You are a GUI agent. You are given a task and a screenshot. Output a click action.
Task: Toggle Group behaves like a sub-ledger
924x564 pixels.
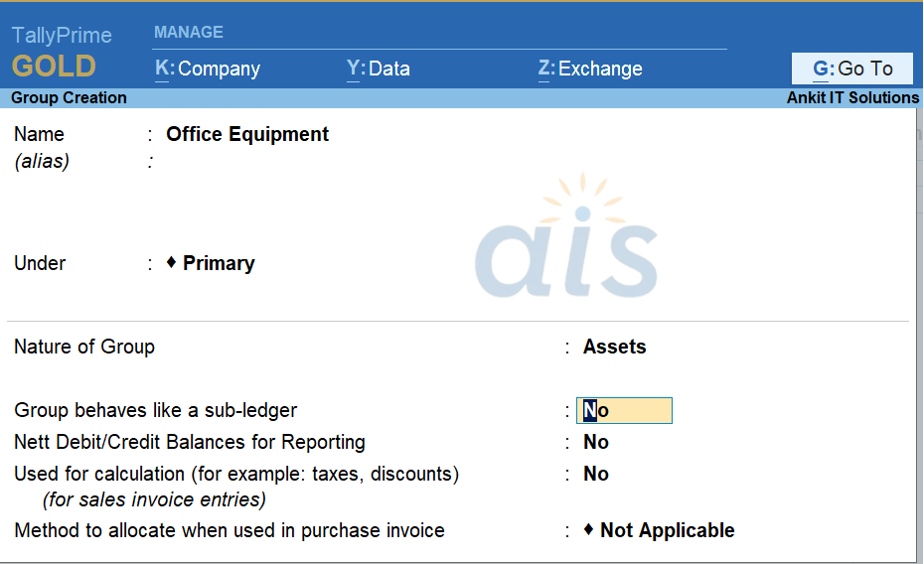pos(624,411)
